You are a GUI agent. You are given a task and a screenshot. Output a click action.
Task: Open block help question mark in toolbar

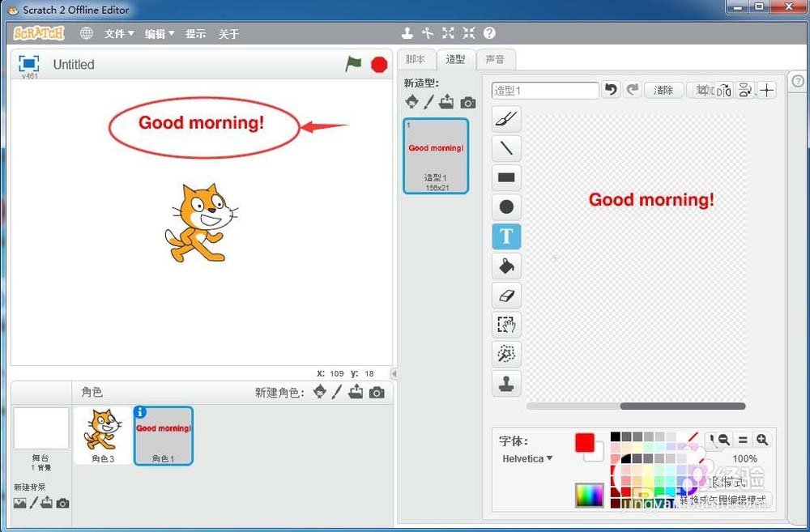489,33
